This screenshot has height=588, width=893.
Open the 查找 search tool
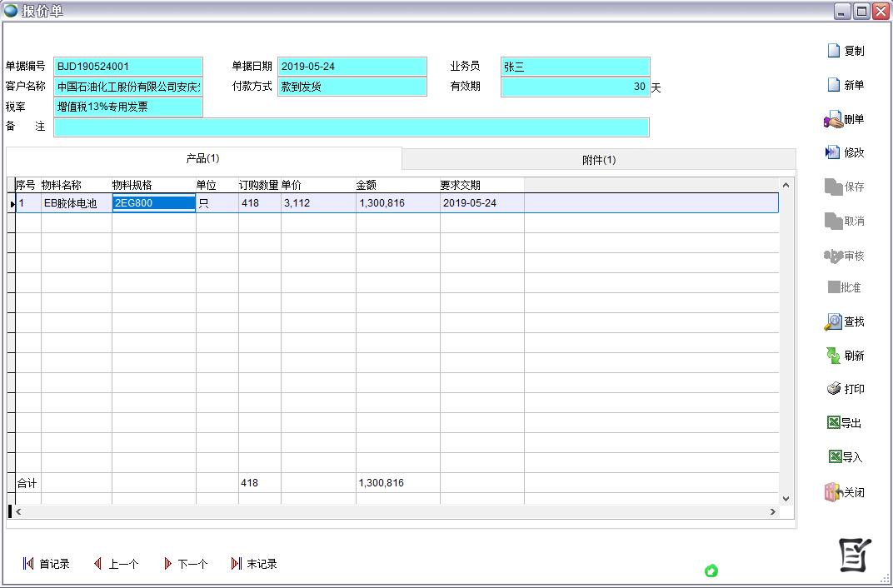pyautogui.click(x=834, y=321)
